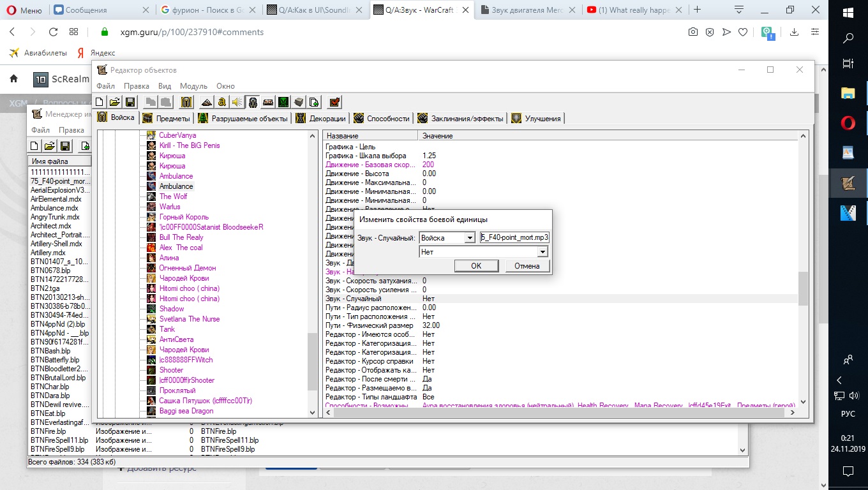The width and height of the screenshot is (868, 490).
Task: Open the Terrain Editor from the toolbar
Action: (206, 102)
